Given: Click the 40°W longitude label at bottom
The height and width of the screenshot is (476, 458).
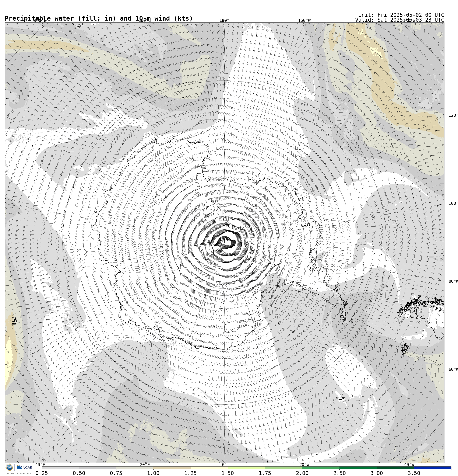Looking at the screenshot, I should (x=409, y=465).
